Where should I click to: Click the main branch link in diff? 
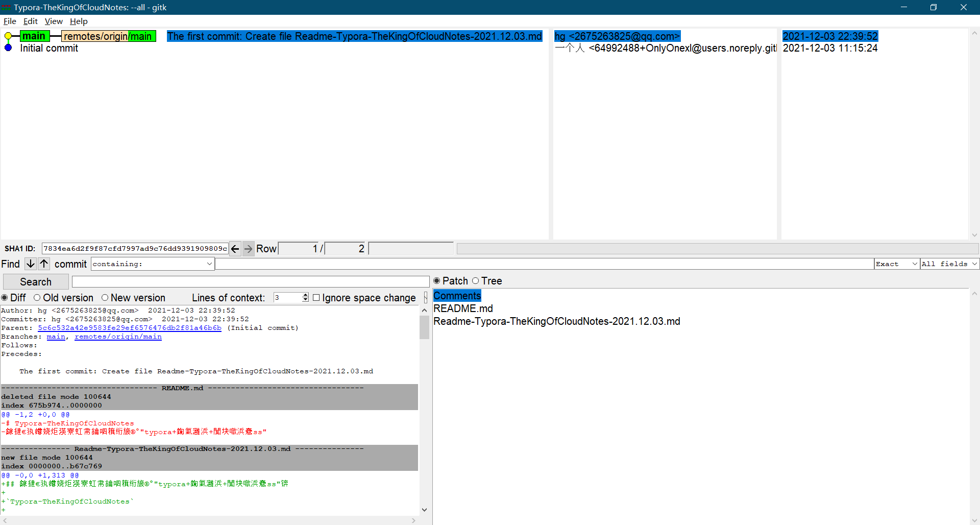tap(56, 337)
